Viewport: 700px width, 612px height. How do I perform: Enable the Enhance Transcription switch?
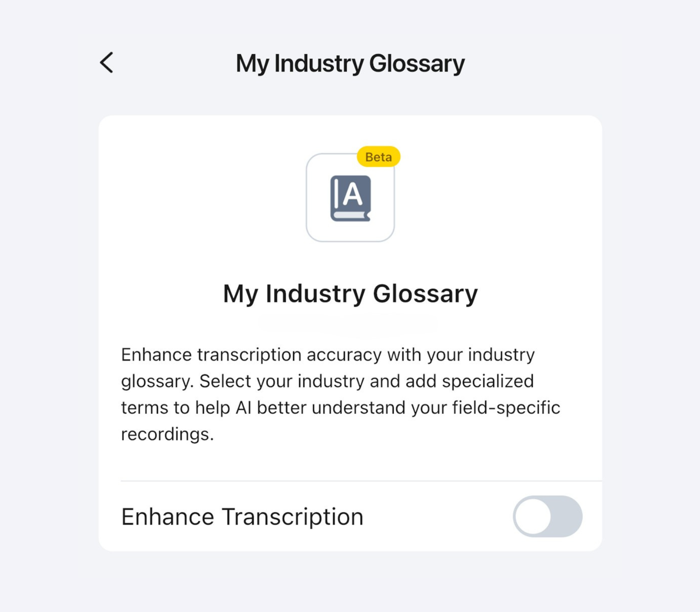[x=548, y=516]
